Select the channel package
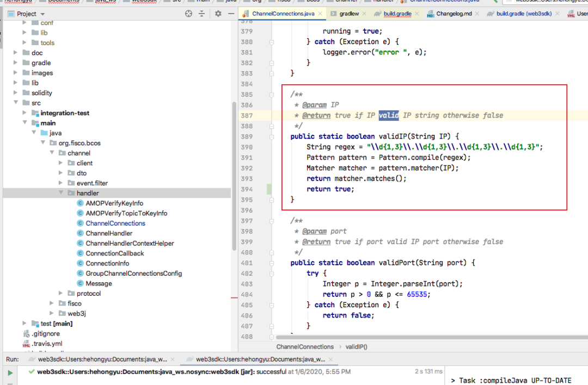The height and width of the screenshot is (385, 588). [x=79, y=153]
